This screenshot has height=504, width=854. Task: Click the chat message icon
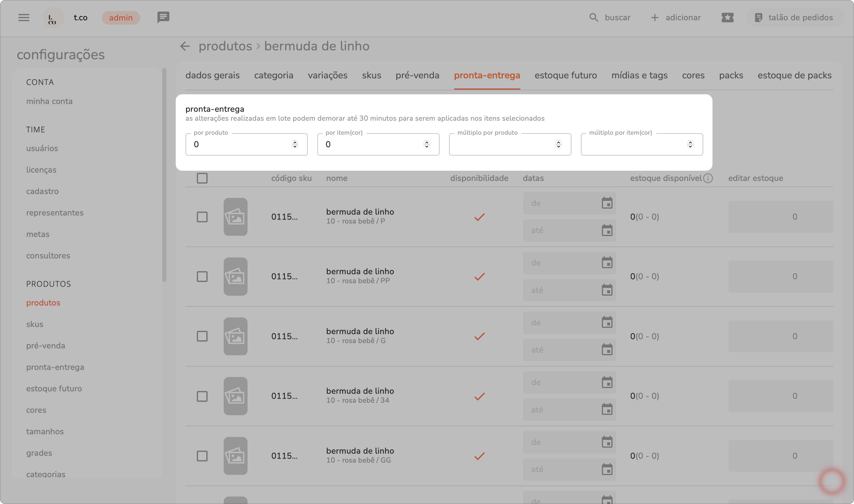point(163,17)
